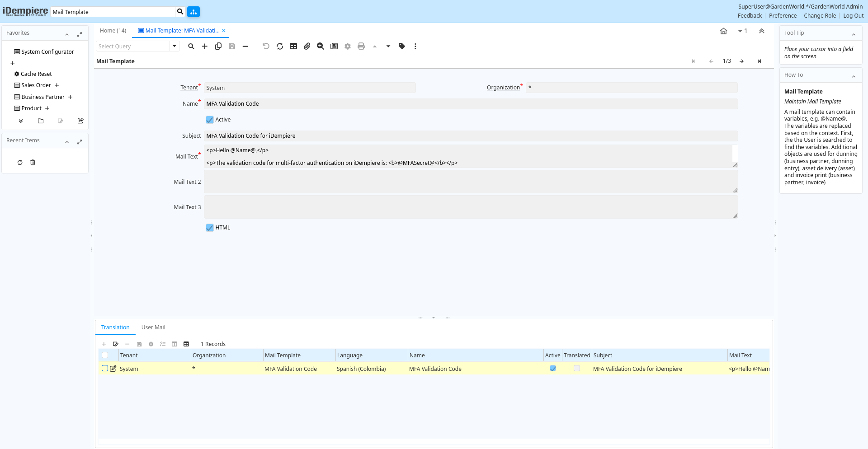868x449 pixels.
Task: Click the print icon
Action: 361,46
